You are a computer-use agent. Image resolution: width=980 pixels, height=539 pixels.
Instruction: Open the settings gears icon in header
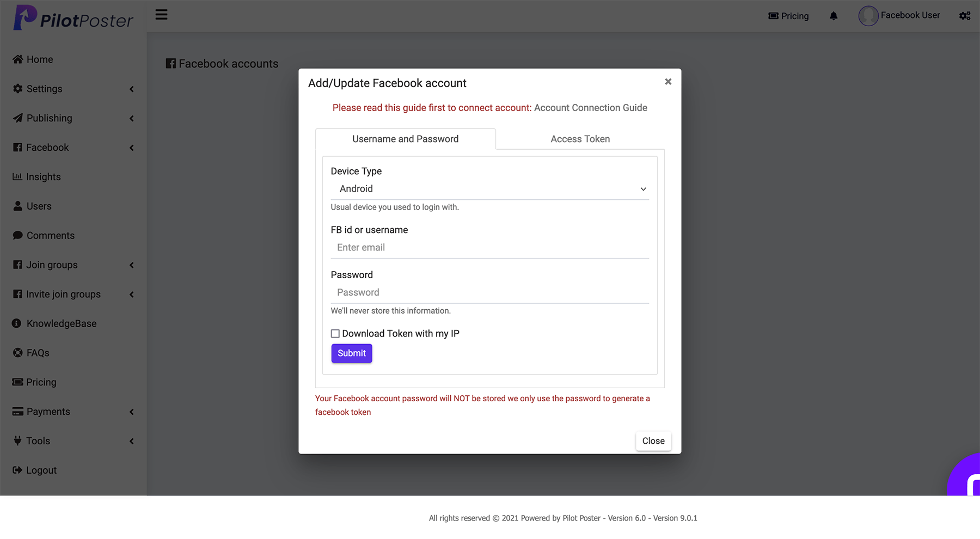click(965, 16)
